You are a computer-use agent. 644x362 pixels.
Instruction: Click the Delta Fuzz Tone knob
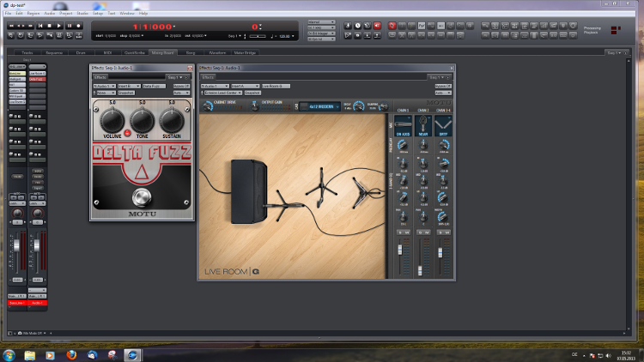tap(142, 119)
